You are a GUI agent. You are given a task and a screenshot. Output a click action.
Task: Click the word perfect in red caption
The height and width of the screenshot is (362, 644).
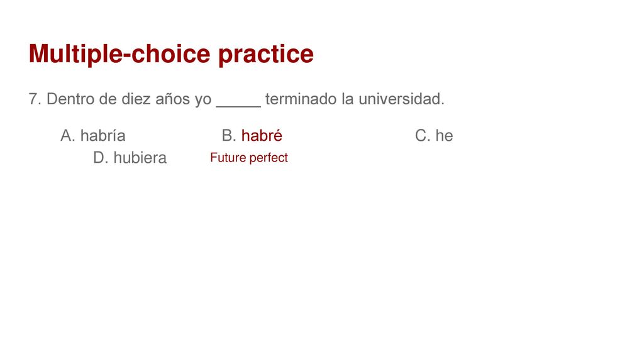(269, 158)
